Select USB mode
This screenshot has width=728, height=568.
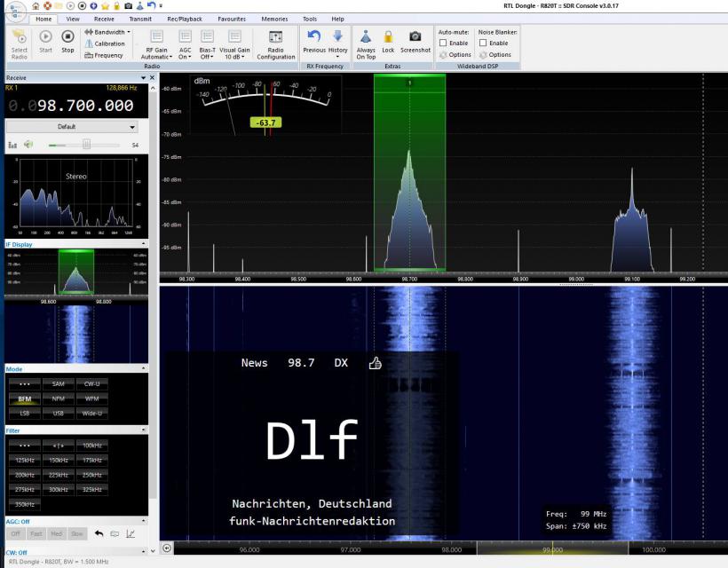[59, 413]
